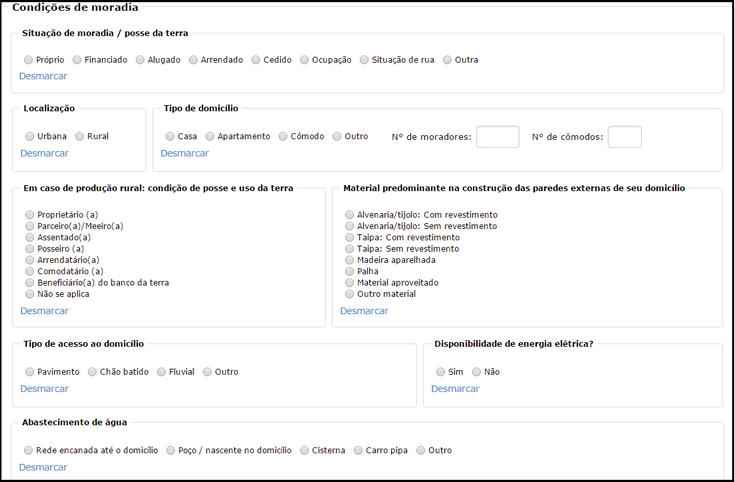The width and height of the screenshot is (735, 482).
Task: Click Desmarcar under rural production options
Action: pos(45,311)
